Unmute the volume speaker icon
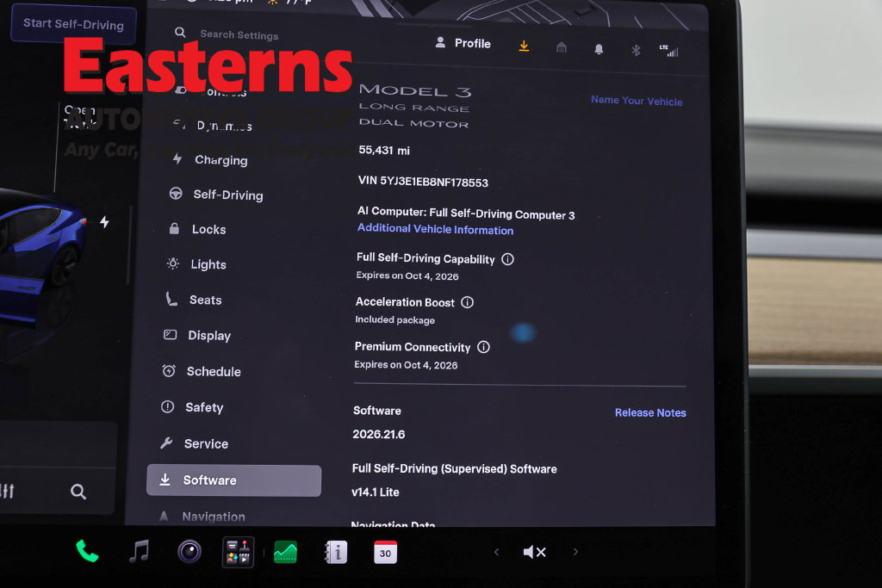The height and width of the screenshot is (588, 882). point(534,552)
